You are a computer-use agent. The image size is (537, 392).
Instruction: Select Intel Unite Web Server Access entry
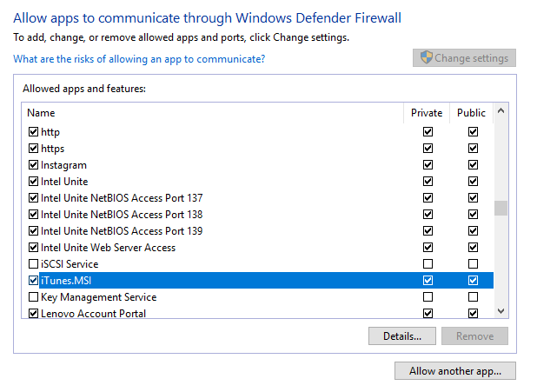click(108, 248)
